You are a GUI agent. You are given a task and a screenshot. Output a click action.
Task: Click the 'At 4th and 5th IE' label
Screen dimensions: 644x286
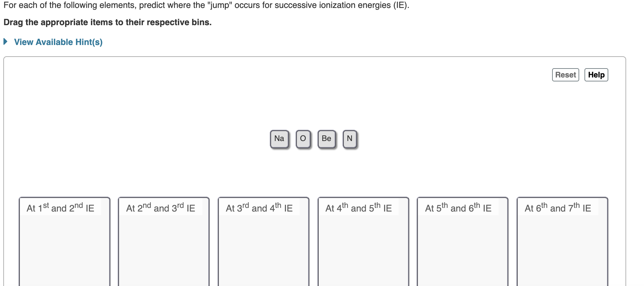click(359, 208)
